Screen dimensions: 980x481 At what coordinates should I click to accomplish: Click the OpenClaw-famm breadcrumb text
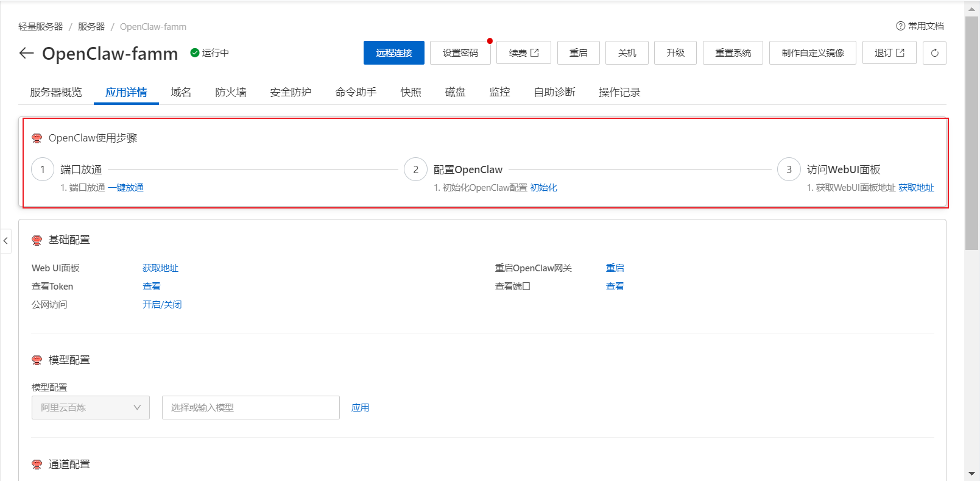tap(153, 27)
